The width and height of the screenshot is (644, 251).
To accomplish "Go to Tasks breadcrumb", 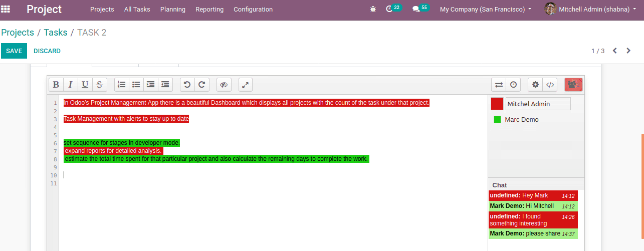I will click(56, 33).
